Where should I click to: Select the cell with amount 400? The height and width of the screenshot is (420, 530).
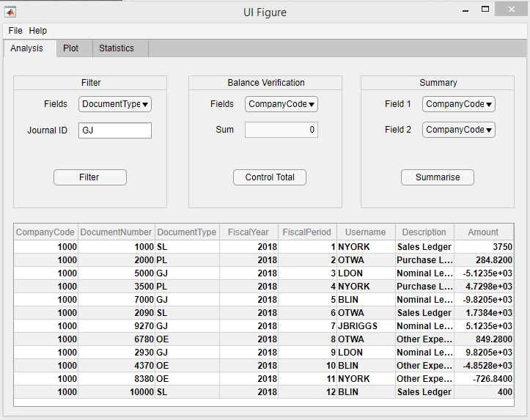[484, 392]
